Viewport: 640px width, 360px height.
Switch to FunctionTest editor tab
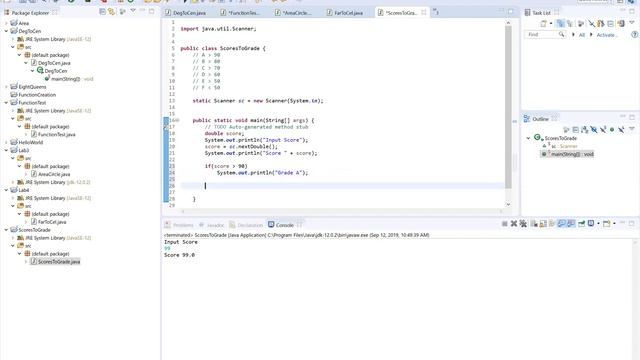[x=243, y=13]
